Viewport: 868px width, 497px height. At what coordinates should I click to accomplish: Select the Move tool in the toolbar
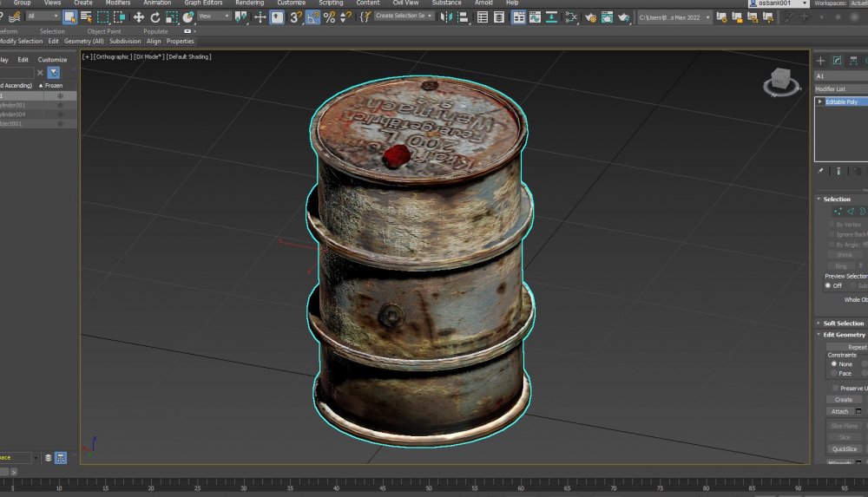(138, 16)
